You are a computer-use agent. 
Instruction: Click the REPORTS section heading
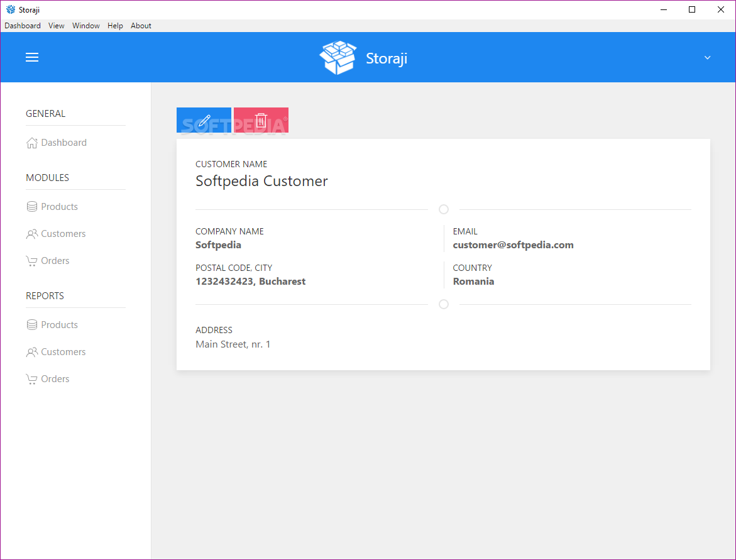pos(45,296)
